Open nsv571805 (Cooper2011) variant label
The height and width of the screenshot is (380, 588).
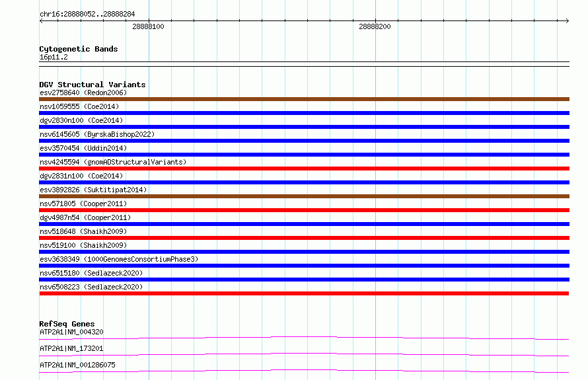click(x=83, y=204)
